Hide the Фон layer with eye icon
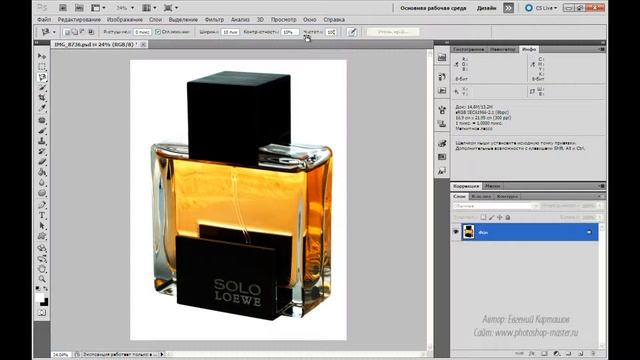Screen dimensions: 640x360 coord(456,232)
